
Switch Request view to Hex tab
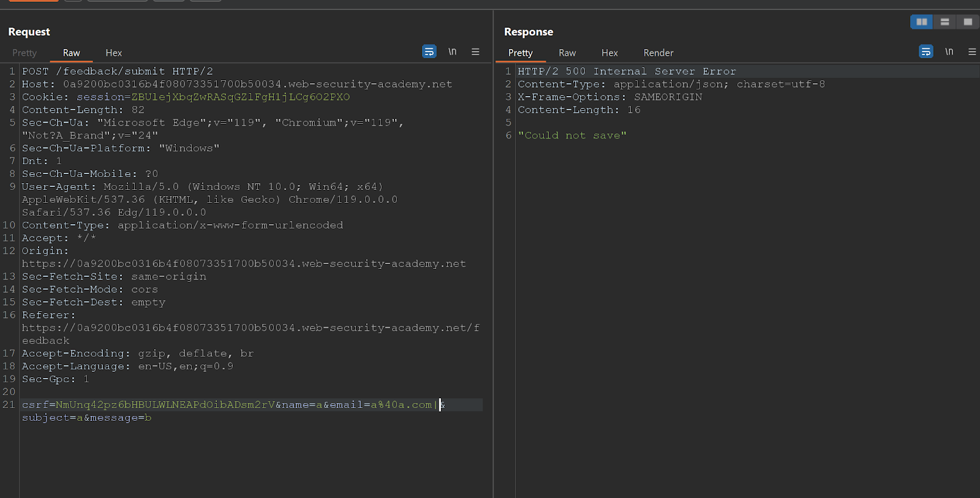click(114, 53)
